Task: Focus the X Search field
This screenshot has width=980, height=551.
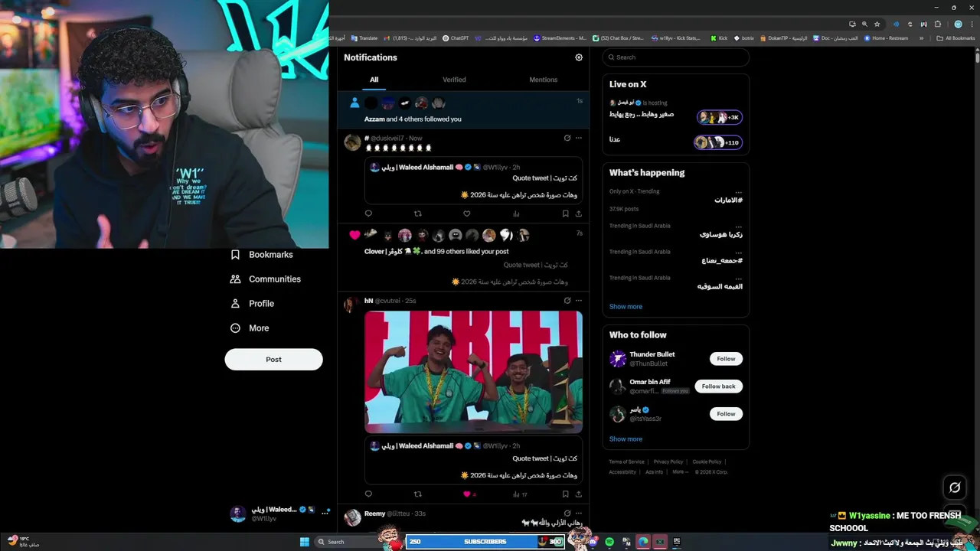Action: (675, 57)
